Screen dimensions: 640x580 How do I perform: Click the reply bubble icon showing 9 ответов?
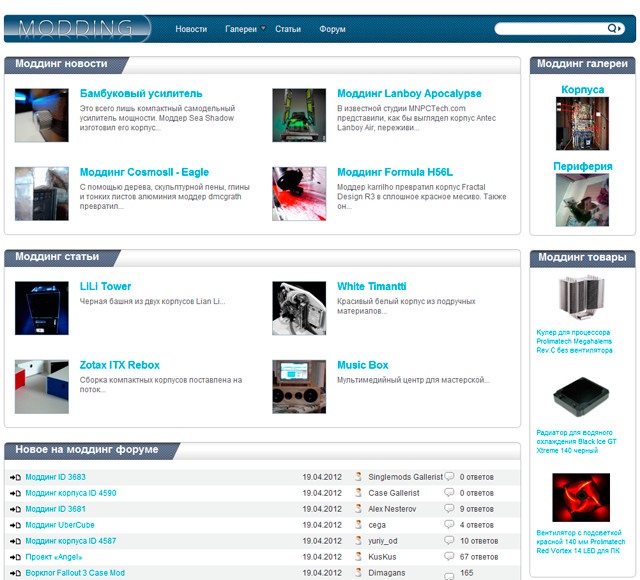(x=449, y=508)
